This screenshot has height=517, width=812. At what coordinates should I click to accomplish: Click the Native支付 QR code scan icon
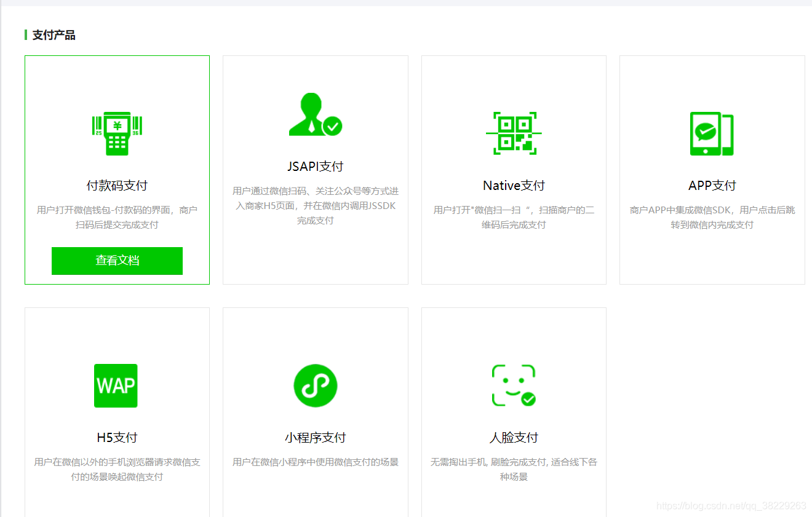pyautogui.click(x=514, y=133)
